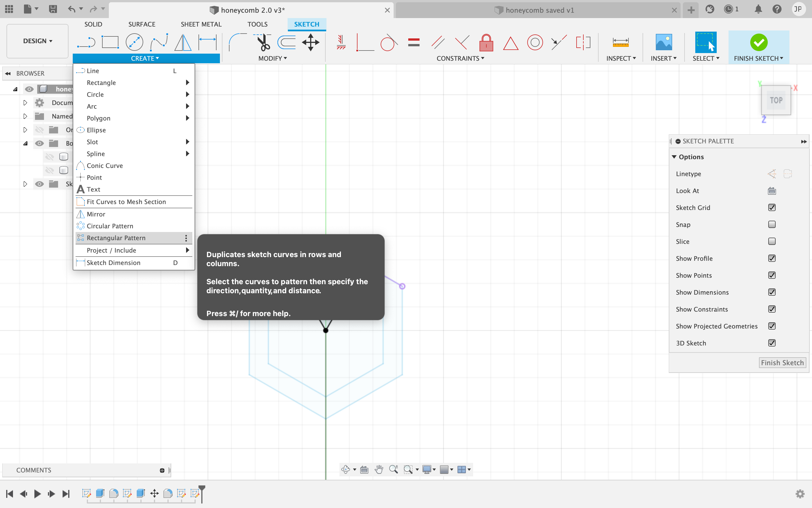Select the Center Diameter Circle tool icon
The height and width of the screenshot is (508, 812).
coord(134,43)
